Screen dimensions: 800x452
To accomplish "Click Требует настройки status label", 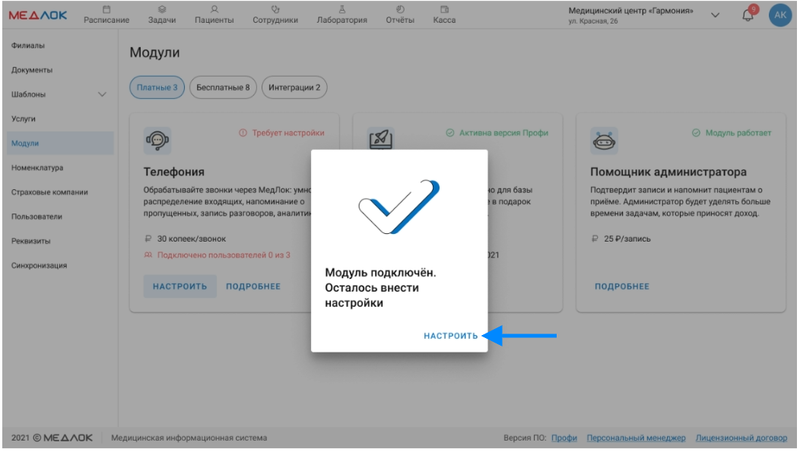I will click(x=282, y=133).
